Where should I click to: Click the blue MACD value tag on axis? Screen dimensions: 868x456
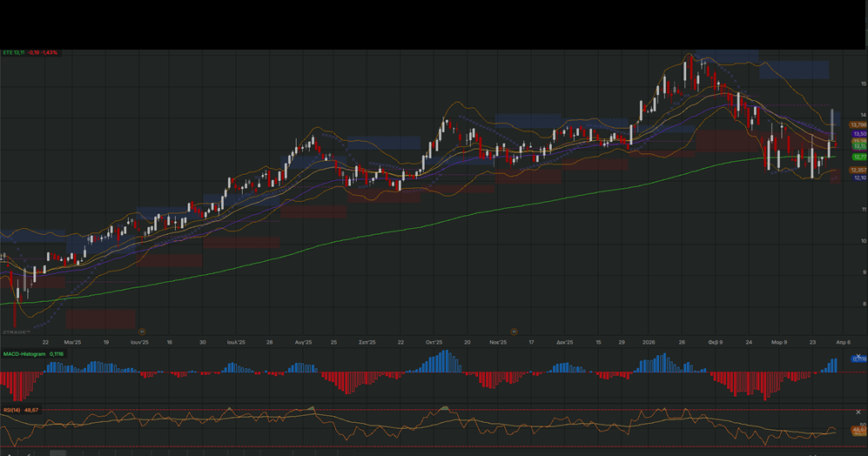pyautogui.click(x=859, y=359)
